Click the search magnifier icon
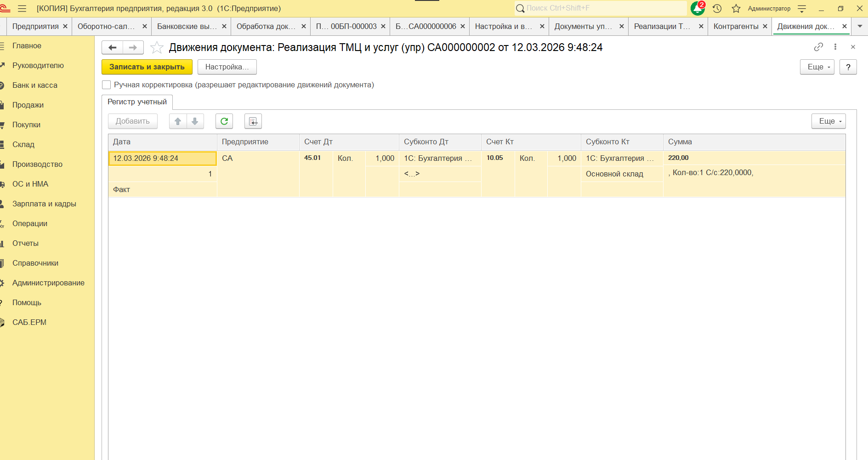Viewport: 868px width, 460px height. click(520, 8)
